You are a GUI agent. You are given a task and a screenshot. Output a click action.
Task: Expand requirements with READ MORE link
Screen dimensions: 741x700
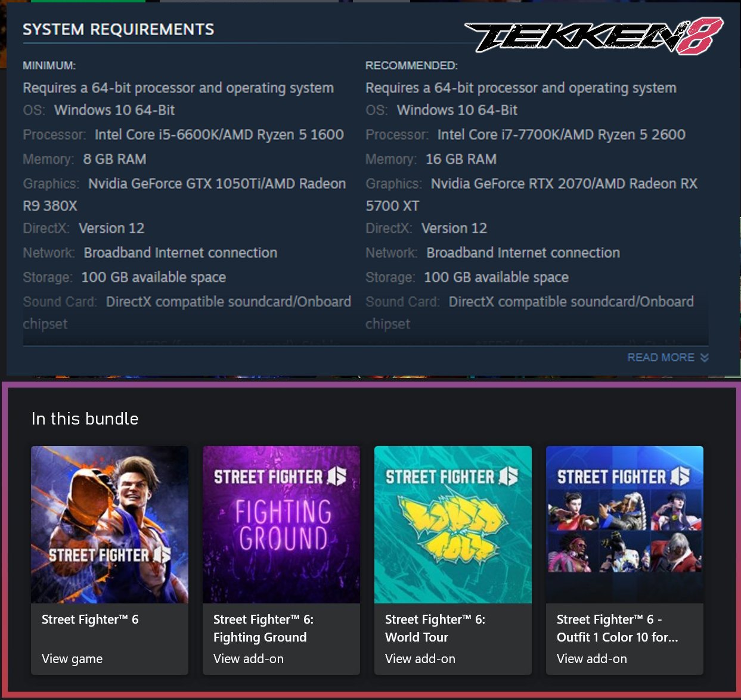click(x=668, y=357)
